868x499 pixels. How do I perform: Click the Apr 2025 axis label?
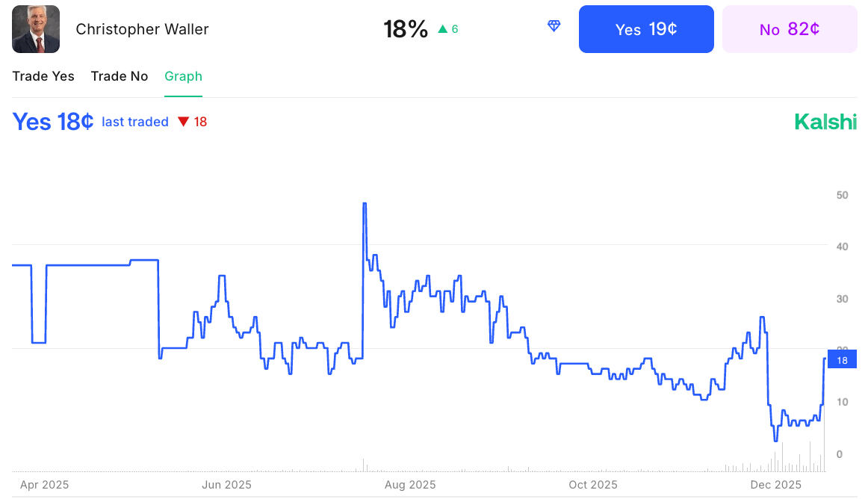[44, 485]
